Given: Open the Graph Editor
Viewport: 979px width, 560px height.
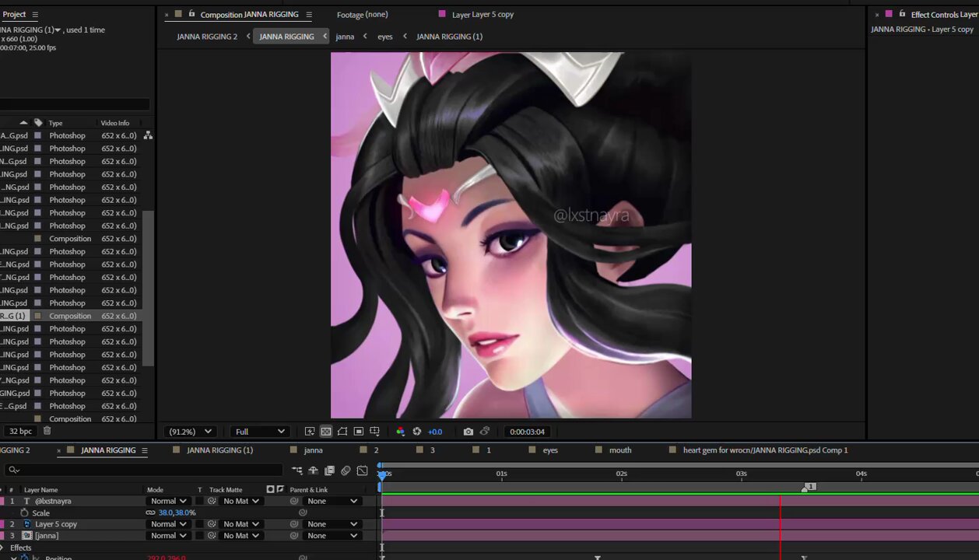Looking at the screenshot, I should click(362, 471).
